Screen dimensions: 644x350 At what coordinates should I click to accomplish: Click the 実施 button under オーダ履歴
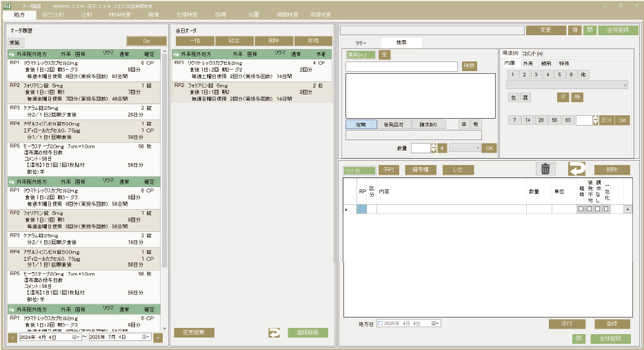(x=14, y=42)
